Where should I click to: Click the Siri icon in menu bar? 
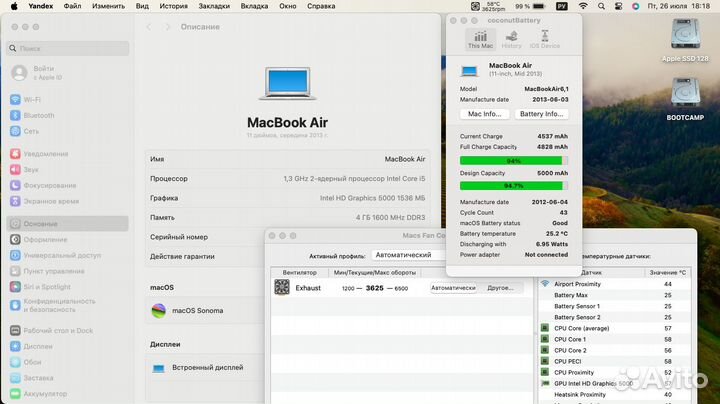tap(636, 6)
